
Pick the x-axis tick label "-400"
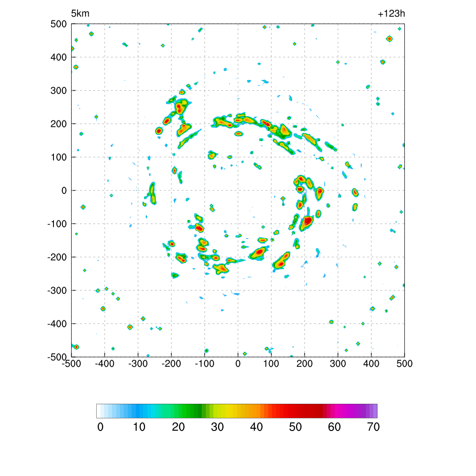point(105,364)
